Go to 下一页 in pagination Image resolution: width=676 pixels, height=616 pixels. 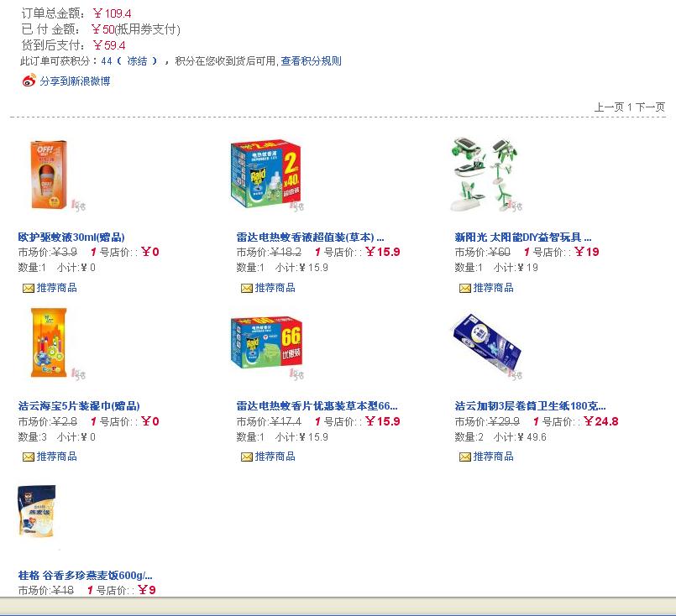point(650,107)
